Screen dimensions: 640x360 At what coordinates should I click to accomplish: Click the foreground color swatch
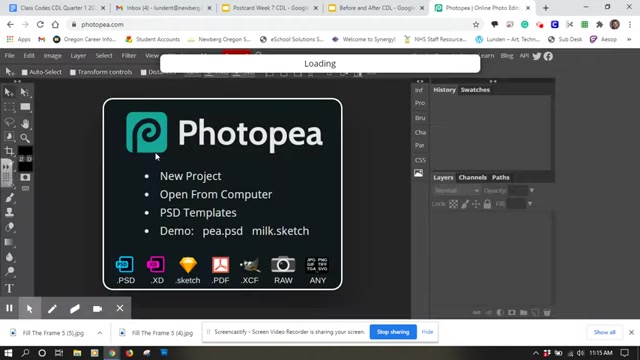25,151
